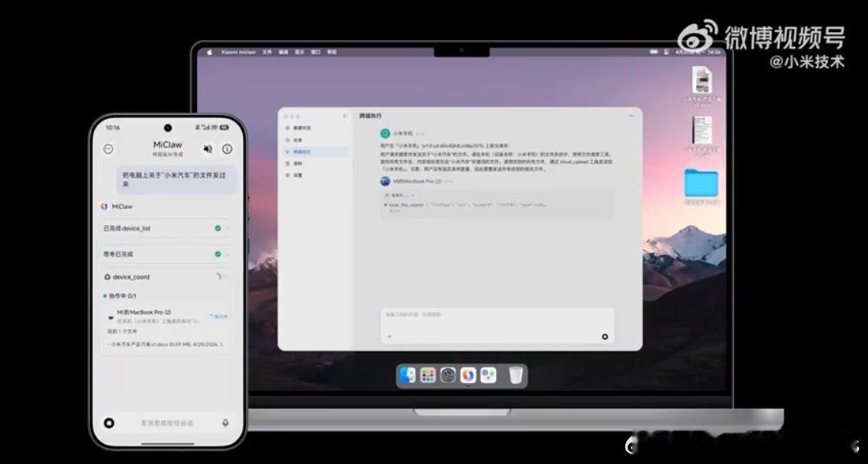Click the local_file_search tool call line
The image size is (868, 464).
pos(465,205)
